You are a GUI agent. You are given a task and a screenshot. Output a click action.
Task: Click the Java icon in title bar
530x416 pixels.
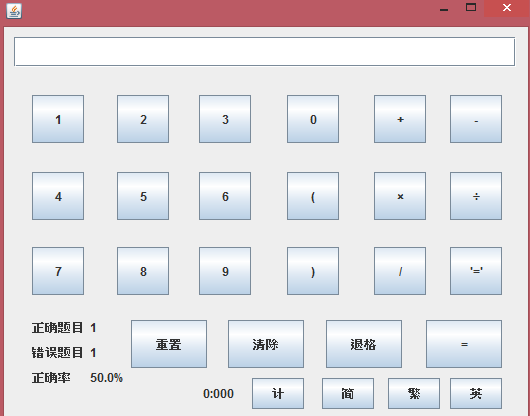pyautogui.click(x=14, y=11)
